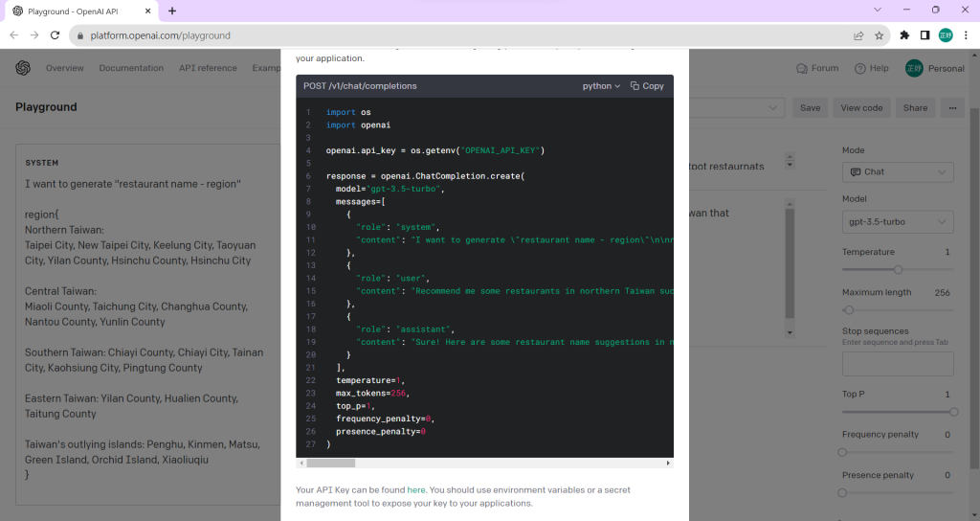
Task: Reload the page
Action: [55, 35]
